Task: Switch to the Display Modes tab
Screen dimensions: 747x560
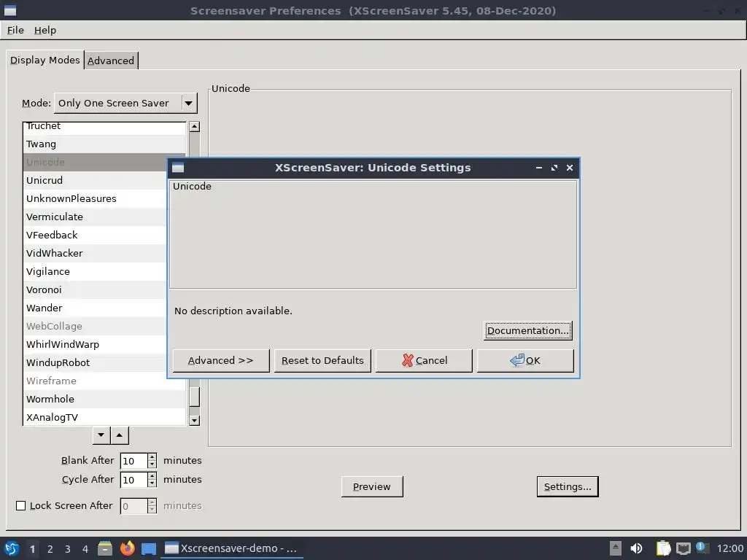Action: click(45, 60)
